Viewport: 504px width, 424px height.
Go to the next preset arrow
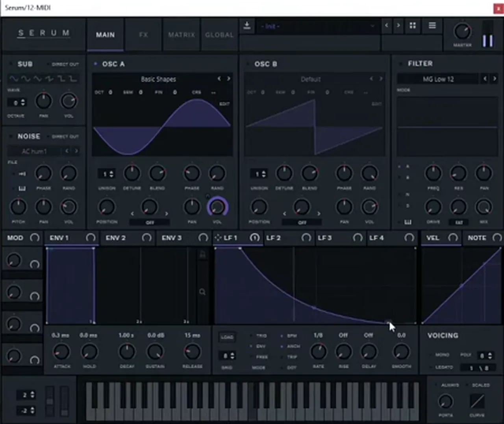[x=398, y=26]
